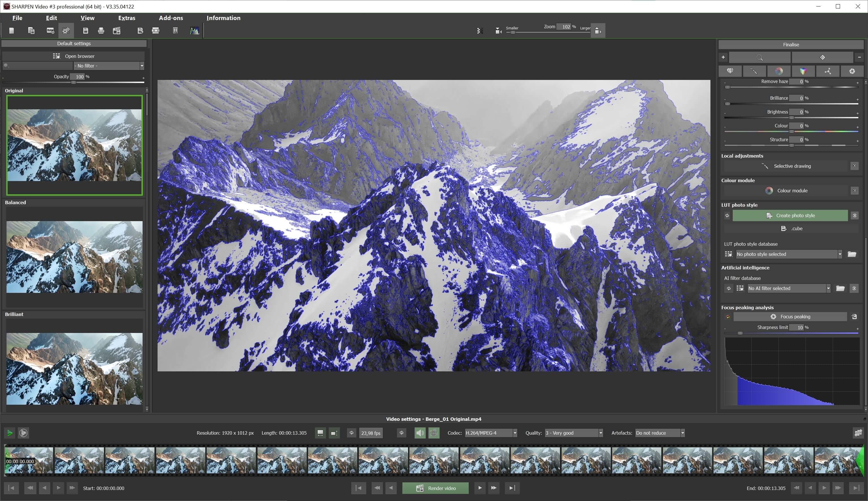Image resolution: width=868 pixels, height=501 pixels.
Task: Open the Add-ons menu
Action: [x=171, y=18]
